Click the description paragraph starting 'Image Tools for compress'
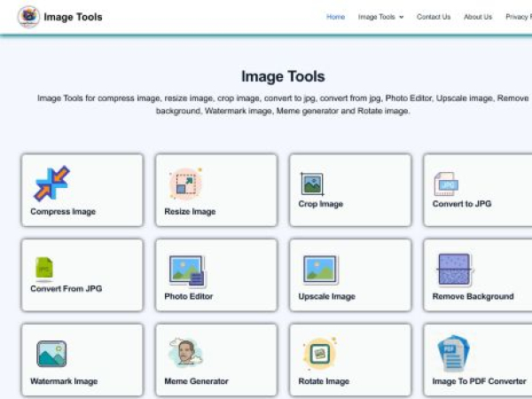The image size is (532, 399). coord(283,105)
